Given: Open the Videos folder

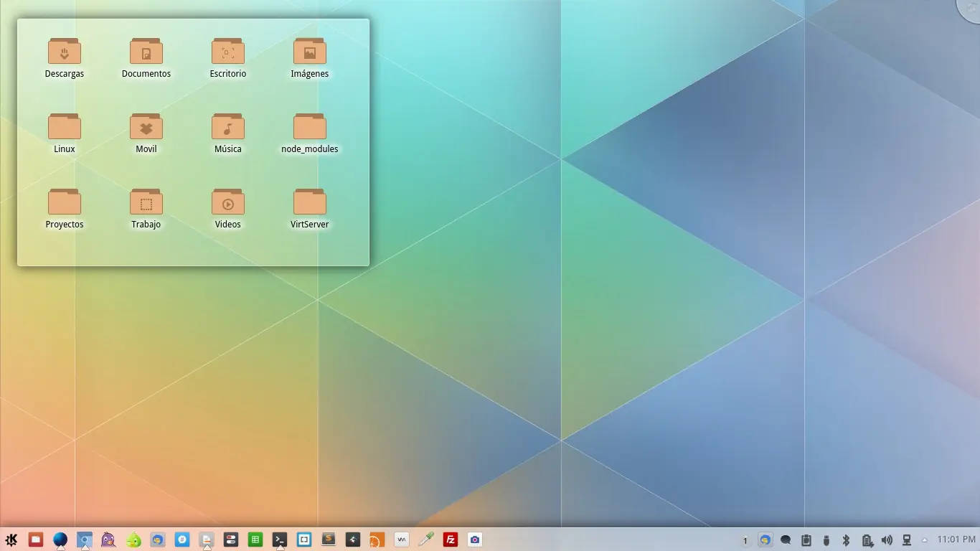Looking at the screenshot, I should 228,209.
